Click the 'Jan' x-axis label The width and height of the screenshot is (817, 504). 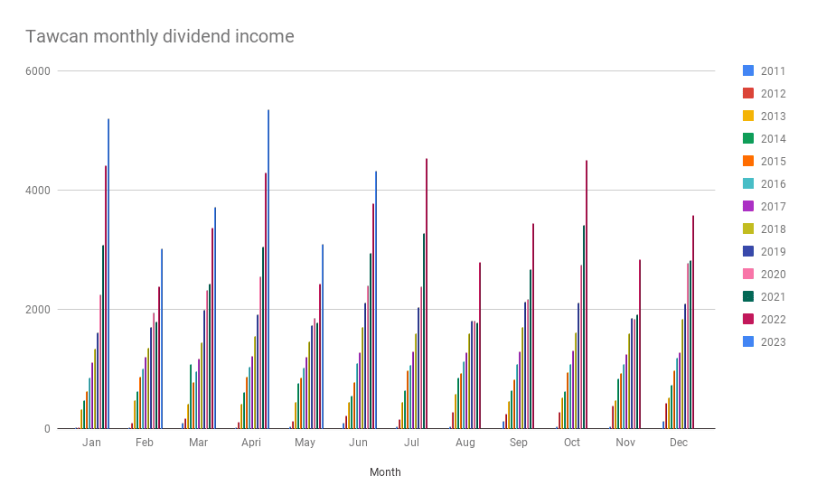(x=91, y=443)
